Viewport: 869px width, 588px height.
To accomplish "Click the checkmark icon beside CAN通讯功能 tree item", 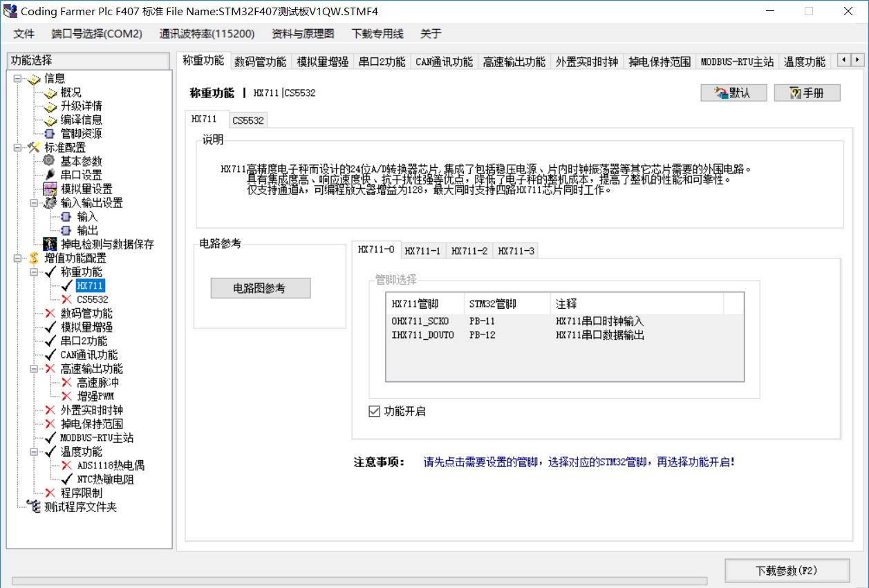I will [x=50, y=355].
